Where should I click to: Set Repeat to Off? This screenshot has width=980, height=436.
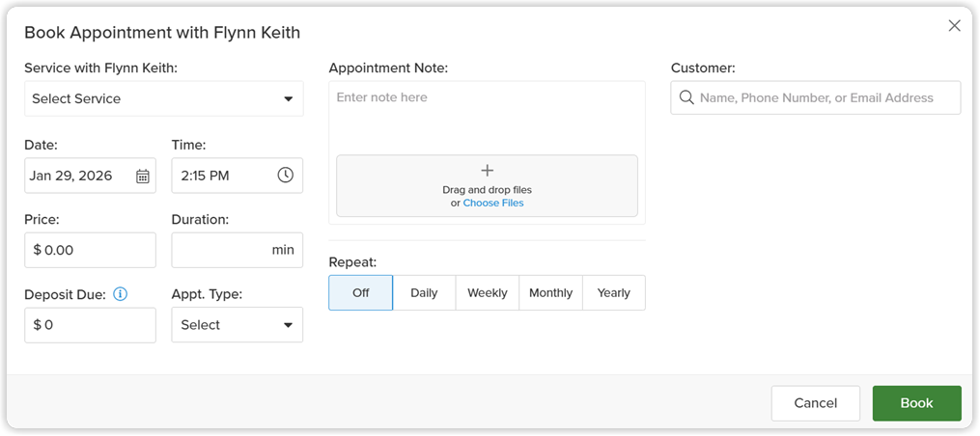pyautogui.click(x=361, y=293)
